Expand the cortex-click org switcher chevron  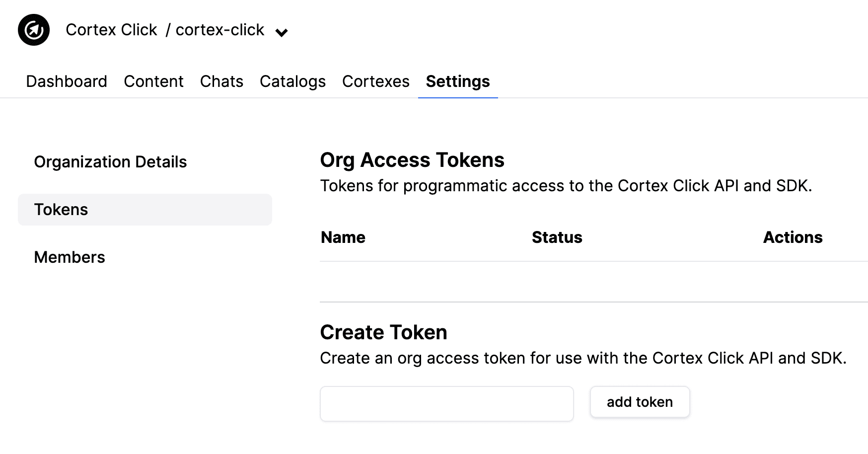click(282, 33)
